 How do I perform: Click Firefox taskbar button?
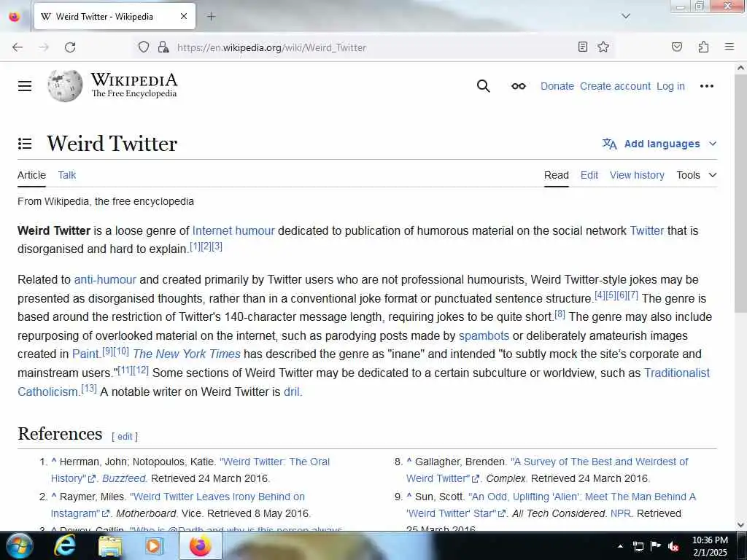point(200,545)
